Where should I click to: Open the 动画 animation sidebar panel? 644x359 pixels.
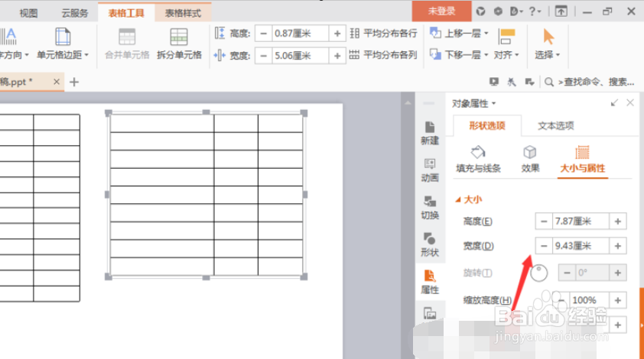point(430,170)
